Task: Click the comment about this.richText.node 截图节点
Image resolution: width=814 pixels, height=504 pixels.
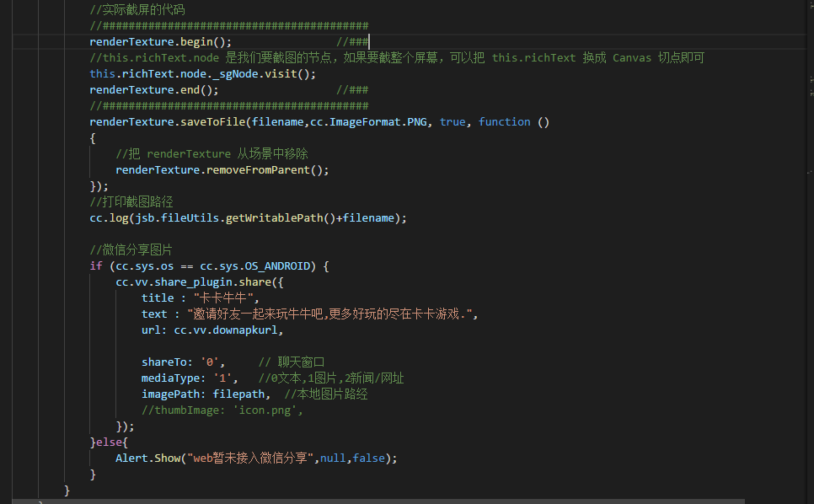Action: click(397, 57)
